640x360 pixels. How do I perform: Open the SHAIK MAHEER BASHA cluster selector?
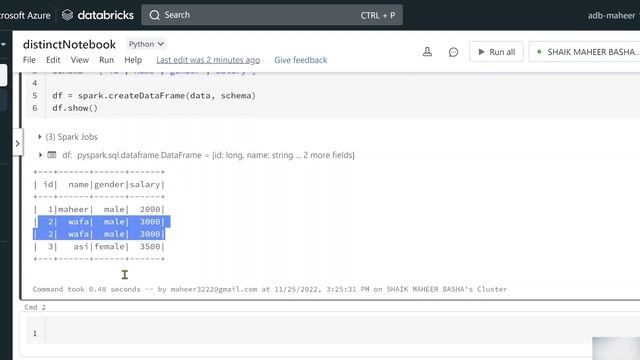[585, 52]
